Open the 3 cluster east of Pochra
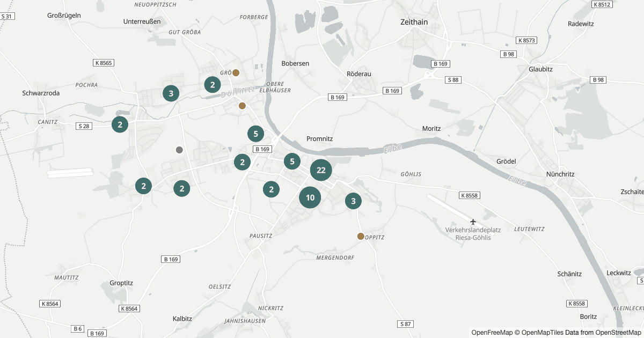 tap(171, 93)
